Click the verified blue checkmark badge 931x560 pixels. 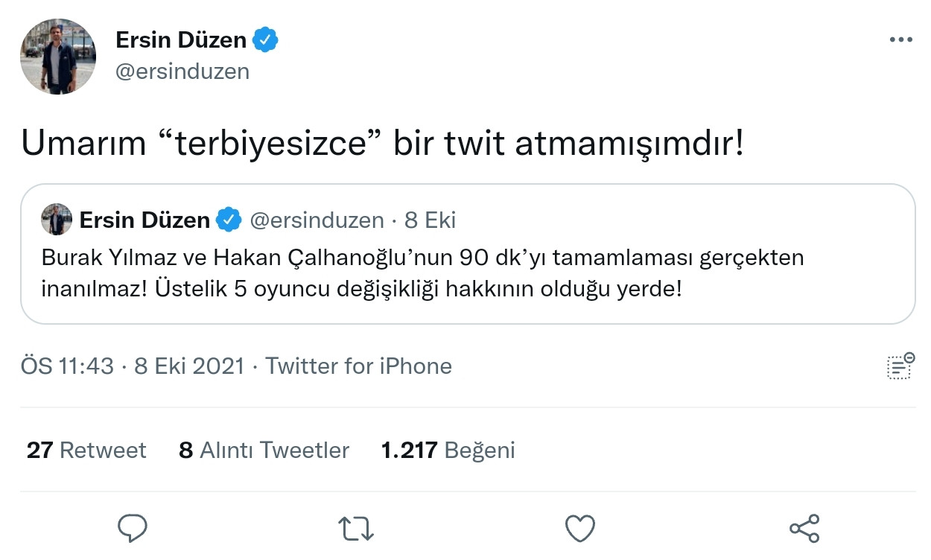pyautogui.click(x=267, y=39)
